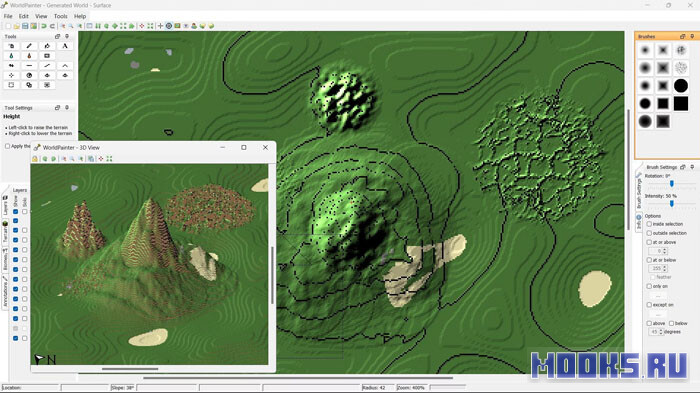The image size is (700, 393).
Task: Click the Save floppy disk toolbar icon
Action: click(25, 26)
